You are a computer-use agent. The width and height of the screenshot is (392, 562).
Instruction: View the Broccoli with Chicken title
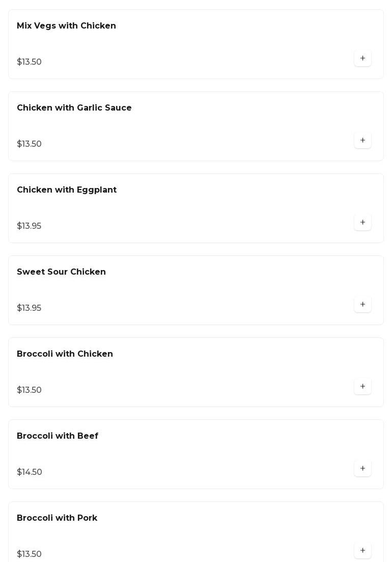(x=65, y=354)
